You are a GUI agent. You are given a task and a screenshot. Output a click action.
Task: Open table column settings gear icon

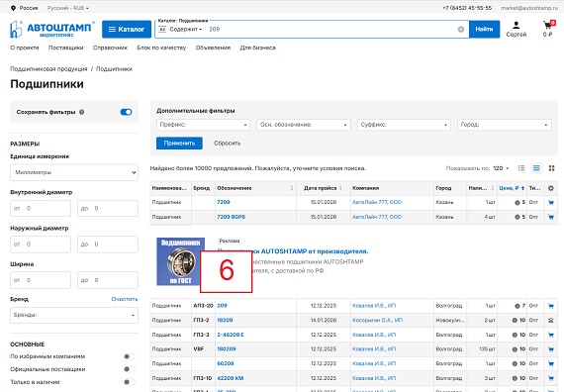pyautogui.click(x=551, y=188)
